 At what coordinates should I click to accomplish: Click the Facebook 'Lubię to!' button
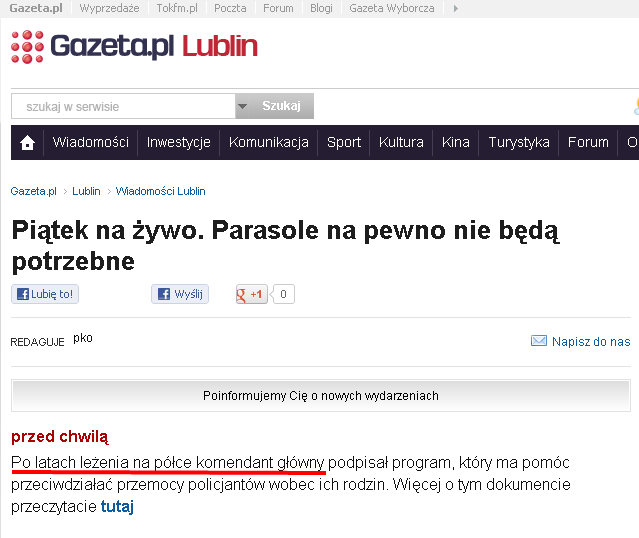pos(45,294)
